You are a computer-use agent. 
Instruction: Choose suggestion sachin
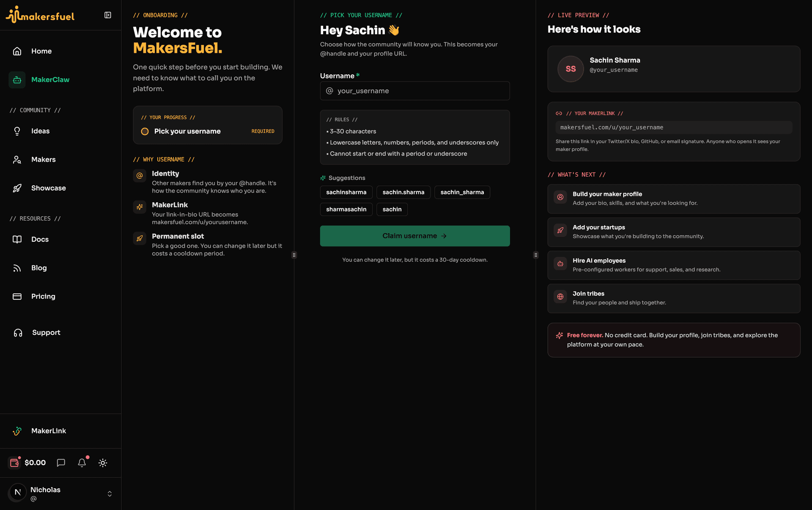392,210
